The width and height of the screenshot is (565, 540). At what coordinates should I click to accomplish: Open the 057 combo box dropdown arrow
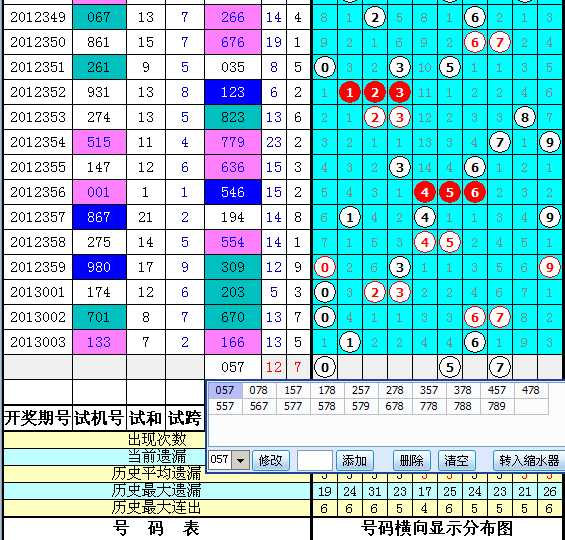click(241, 460)
